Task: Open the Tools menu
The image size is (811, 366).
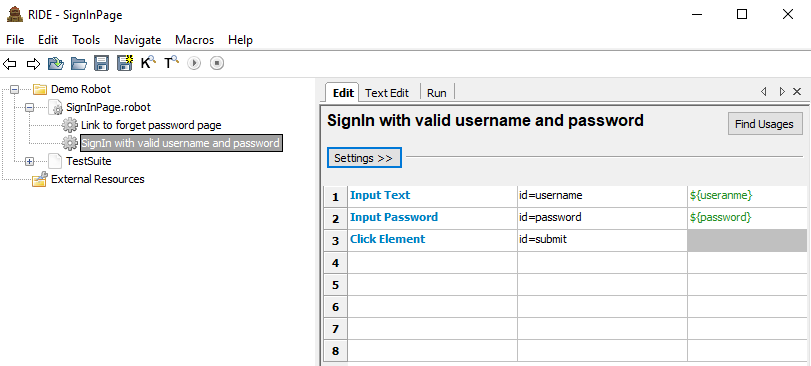Action: pyautogui.click(x=86, y=40)
